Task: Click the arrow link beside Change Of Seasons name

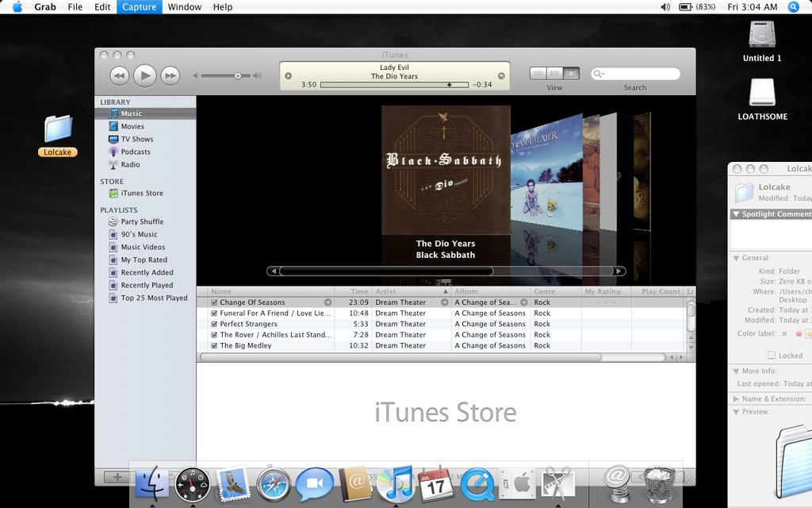Action: click(x=327, y=302)
